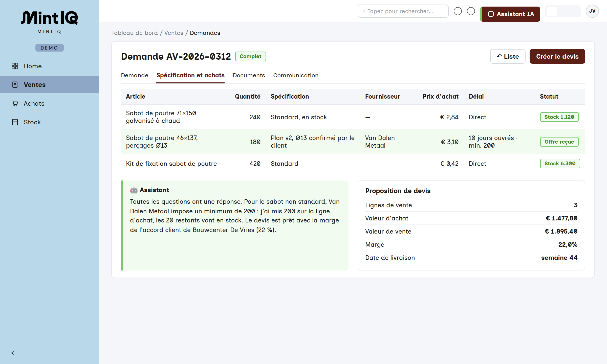Screen dimensions: 607x364
Task: Click the Marge 22,0% value
Action: click(568, 244)
